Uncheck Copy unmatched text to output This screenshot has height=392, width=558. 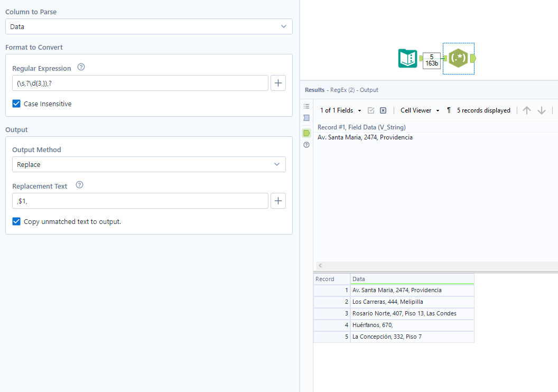(16, 221)
